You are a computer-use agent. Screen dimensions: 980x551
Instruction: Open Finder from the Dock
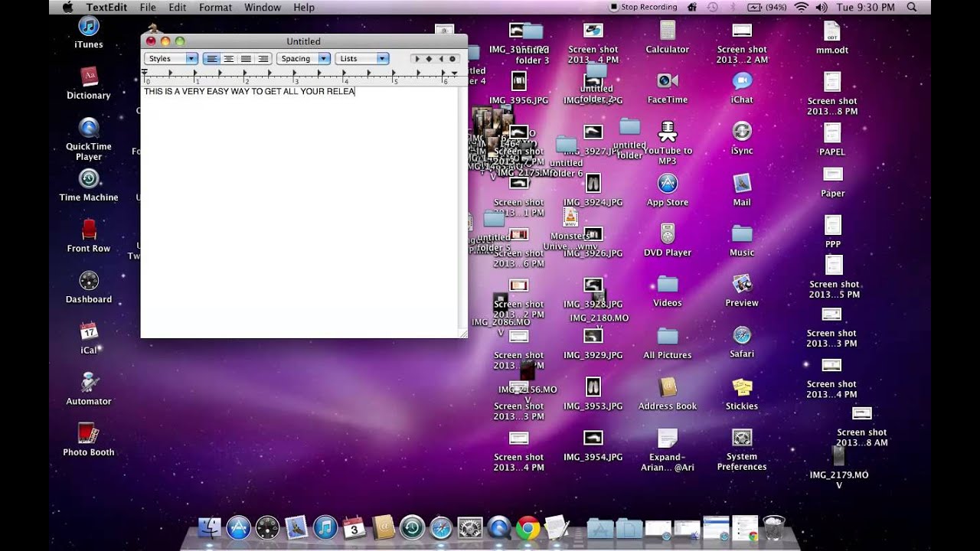[x=209, y=527]
